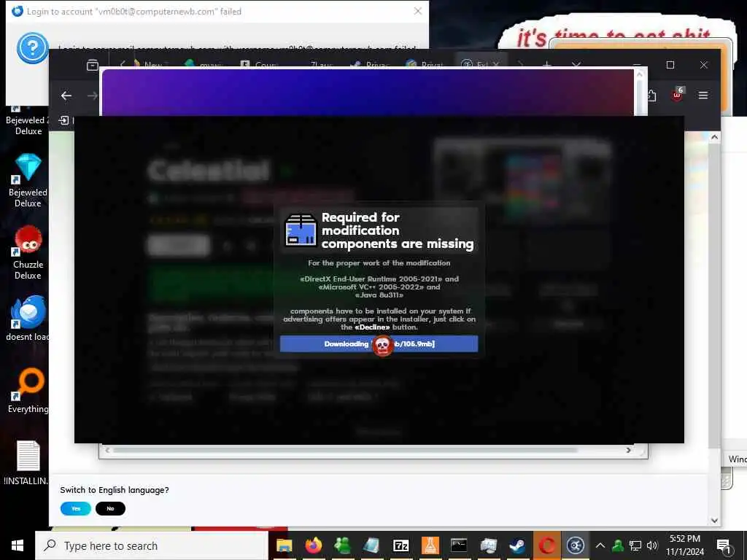Open the extensions puzzle icon in browser toolbar
The height and width of the screenshot is (560, 747).
tap(651, 96)
